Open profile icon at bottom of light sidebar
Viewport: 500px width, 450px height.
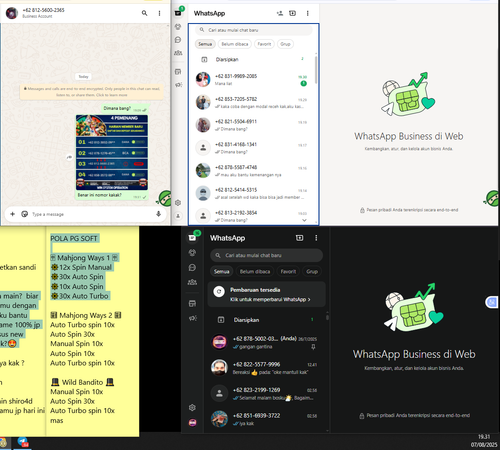[x=178, y=216]
